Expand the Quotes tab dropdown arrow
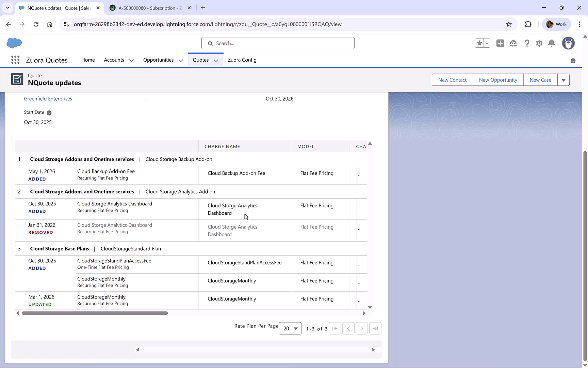Viewport: 588px width, 368px height. pyautogui.click(x=216, y=60)
